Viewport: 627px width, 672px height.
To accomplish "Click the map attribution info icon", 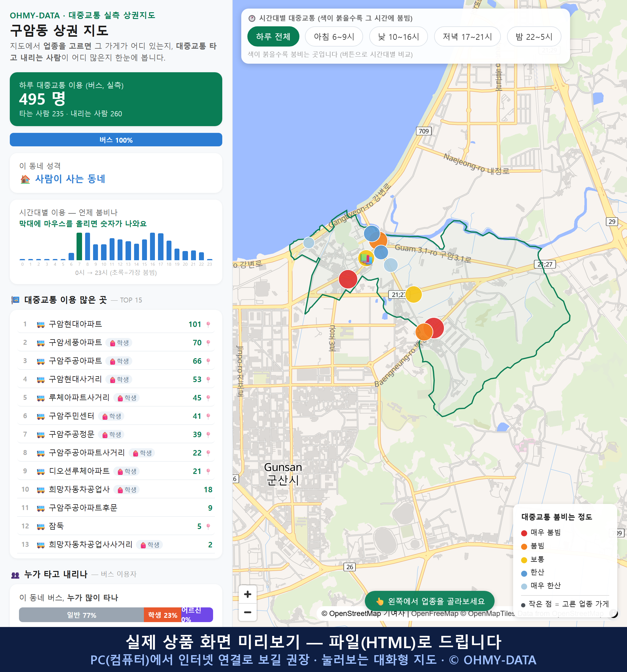I will (613, 614).
